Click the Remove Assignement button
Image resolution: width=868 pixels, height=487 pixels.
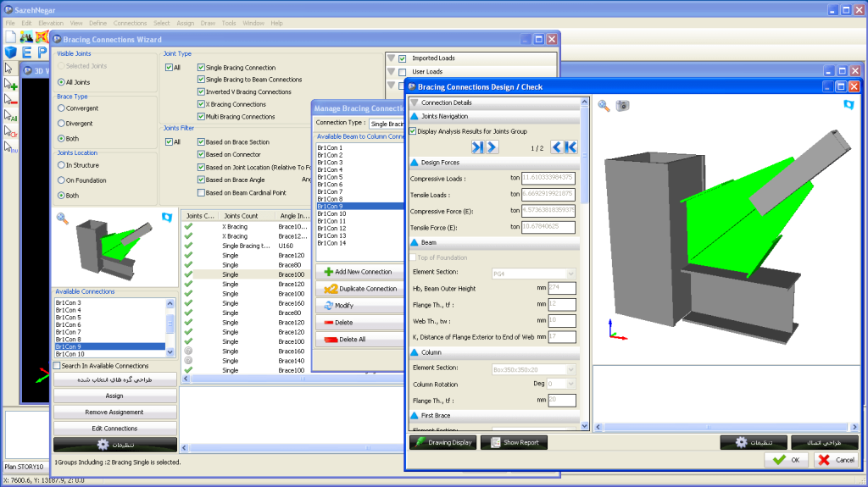(115, 412)
